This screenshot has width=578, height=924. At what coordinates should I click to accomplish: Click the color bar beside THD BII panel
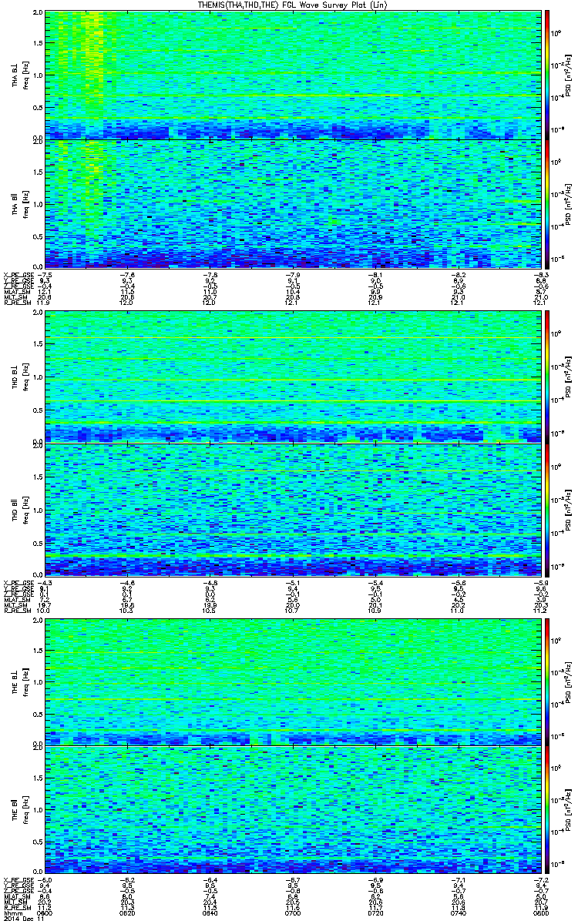pyautogui.click(x=548, y=509)
